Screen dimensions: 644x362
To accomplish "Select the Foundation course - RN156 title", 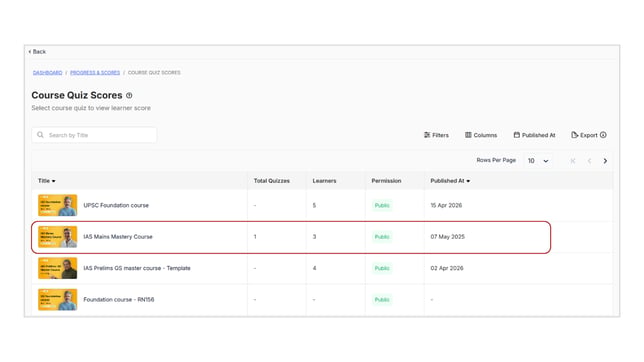I will point(119,300).
